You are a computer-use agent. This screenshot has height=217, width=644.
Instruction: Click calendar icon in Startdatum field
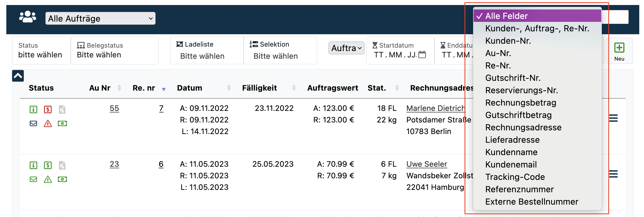[x=422, y=55]
